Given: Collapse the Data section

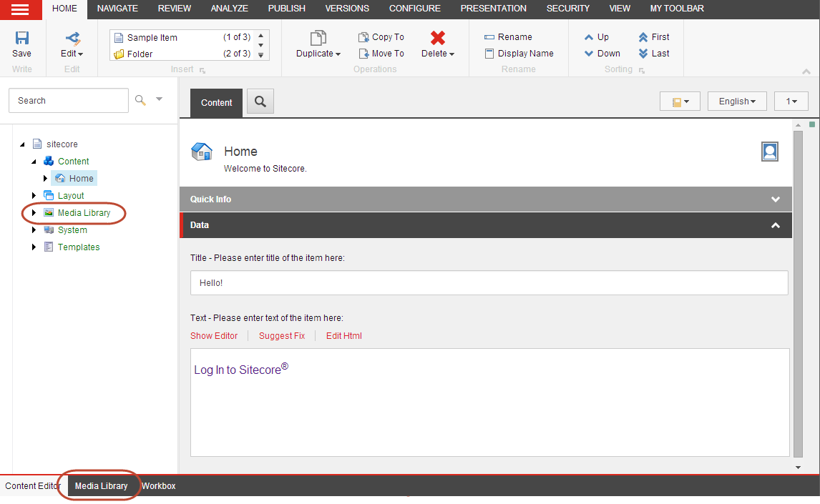Looking at the screenshot, I should (776, 225).
